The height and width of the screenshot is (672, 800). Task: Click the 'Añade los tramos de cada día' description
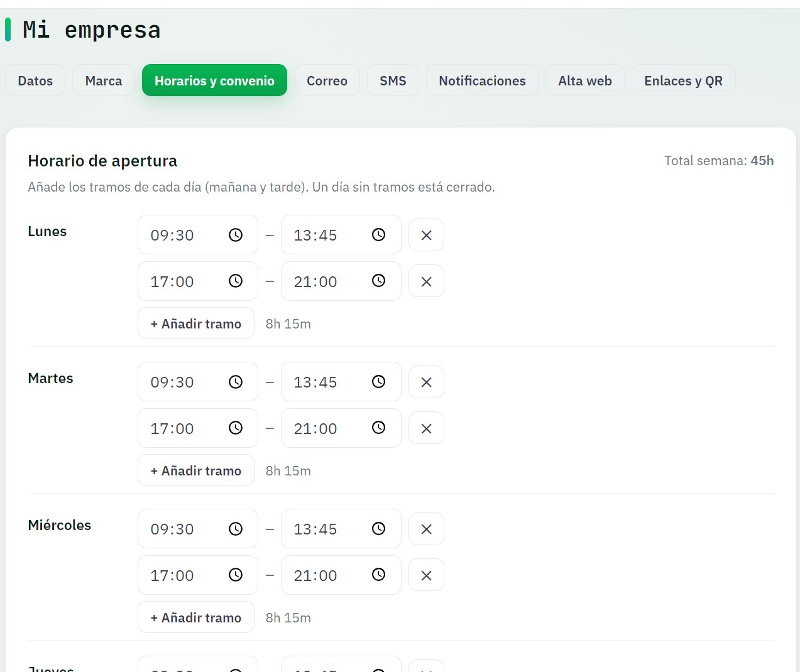click(x=261, y=187)
